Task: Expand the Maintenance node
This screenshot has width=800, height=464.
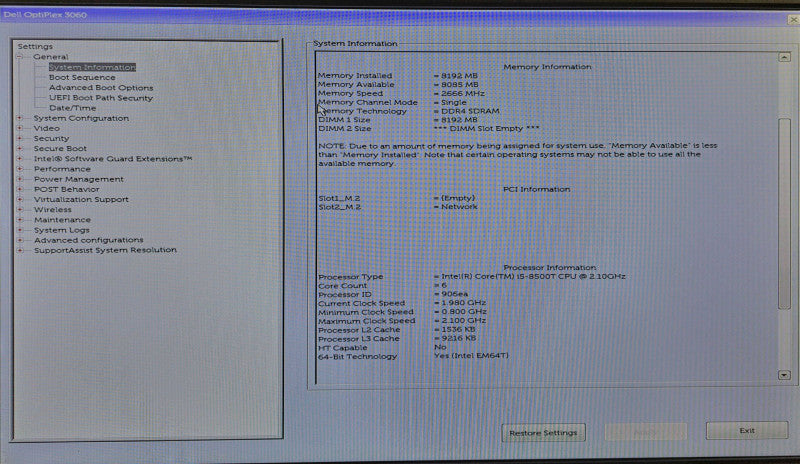Action: tap(19, 220)
